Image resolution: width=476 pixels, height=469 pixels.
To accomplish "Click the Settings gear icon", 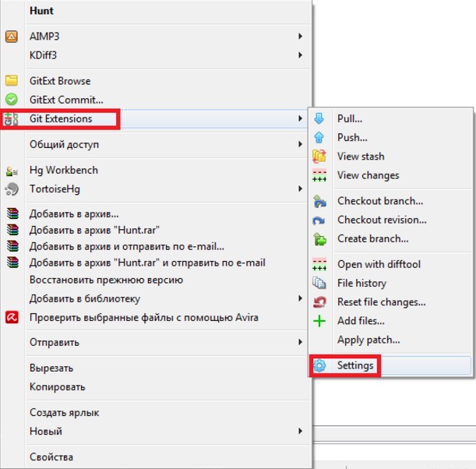I will (319, 365).
